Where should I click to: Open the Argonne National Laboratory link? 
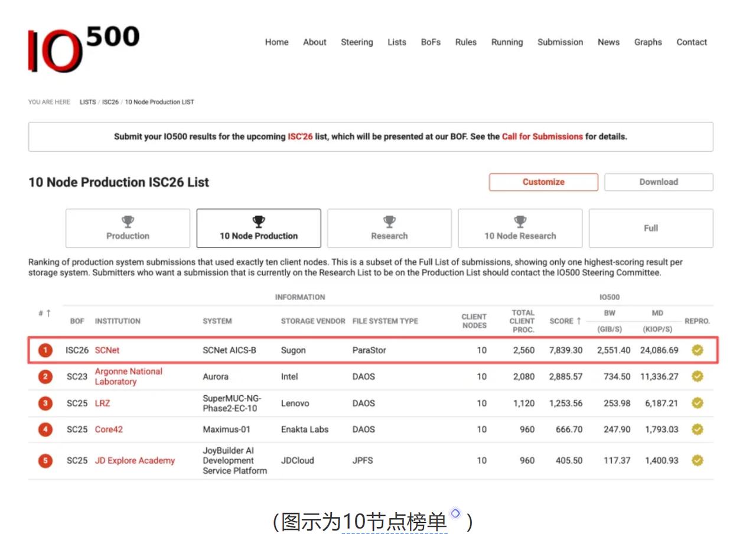[x=129, y=376]
